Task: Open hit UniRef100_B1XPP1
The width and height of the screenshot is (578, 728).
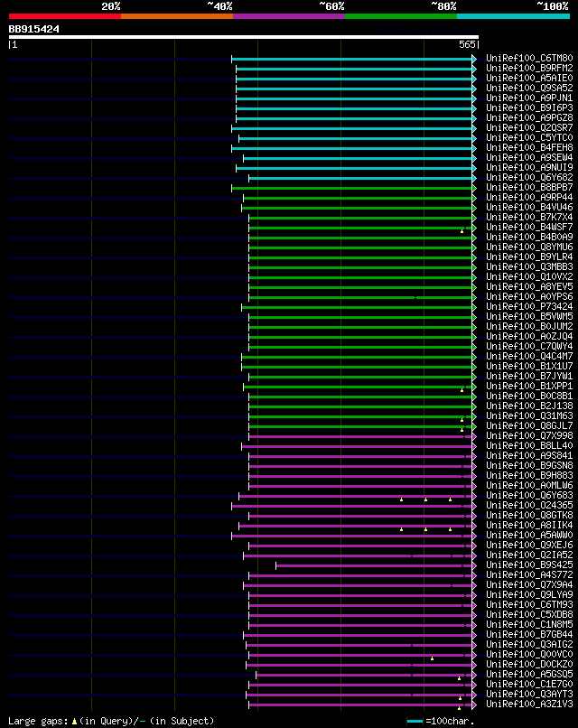Action: 529,387
